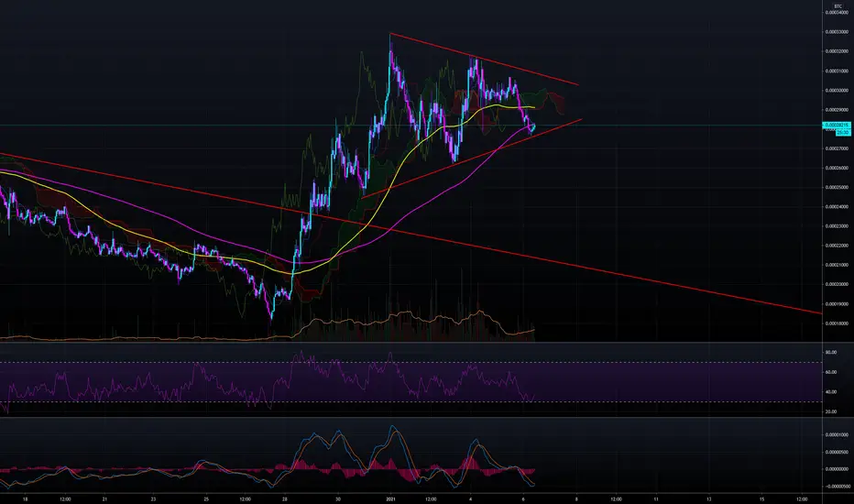
Task: Click the 0.00018000 price axis label
Action: [837, 323]
